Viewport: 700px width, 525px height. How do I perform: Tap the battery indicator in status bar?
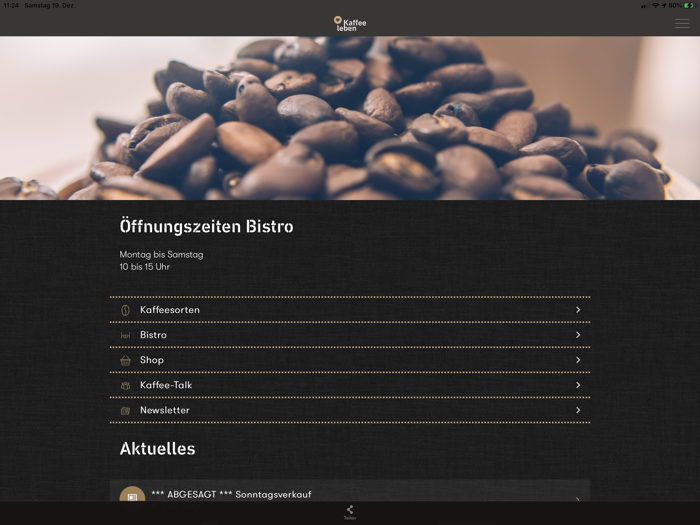tap(689, 5)
